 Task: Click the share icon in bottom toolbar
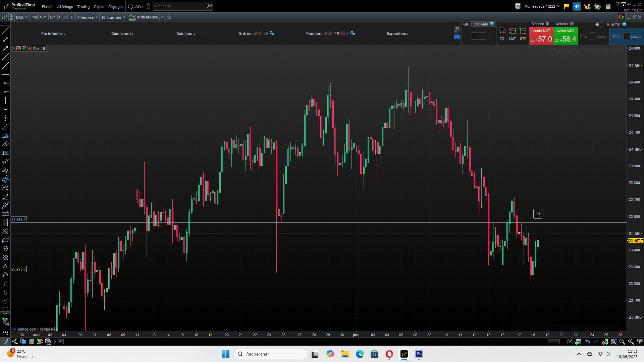point(14,342)
